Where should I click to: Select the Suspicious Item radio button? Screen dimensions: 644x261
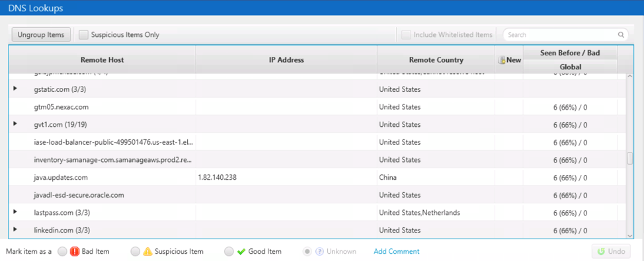coord(135,252)
